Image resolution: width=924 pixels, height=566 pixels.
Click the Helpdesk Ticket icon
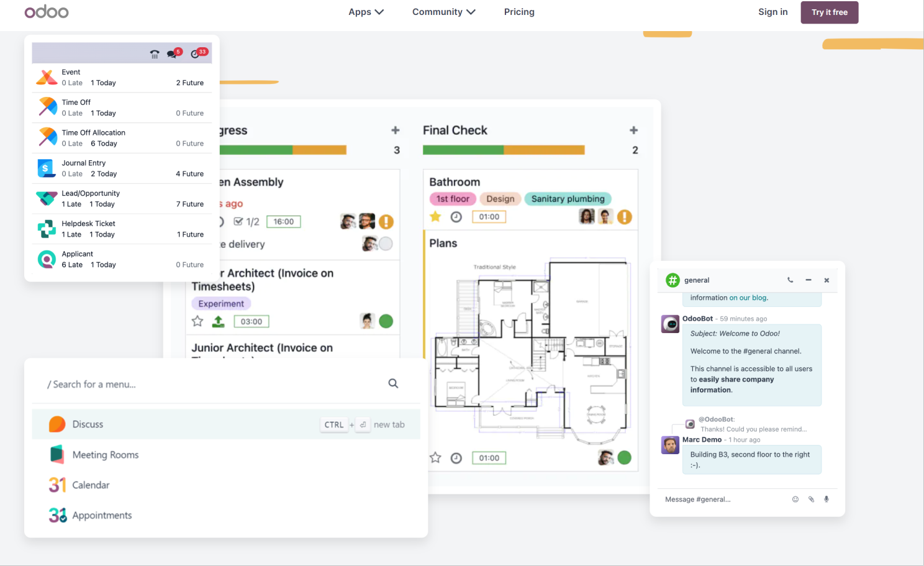(x=47, y=229)
